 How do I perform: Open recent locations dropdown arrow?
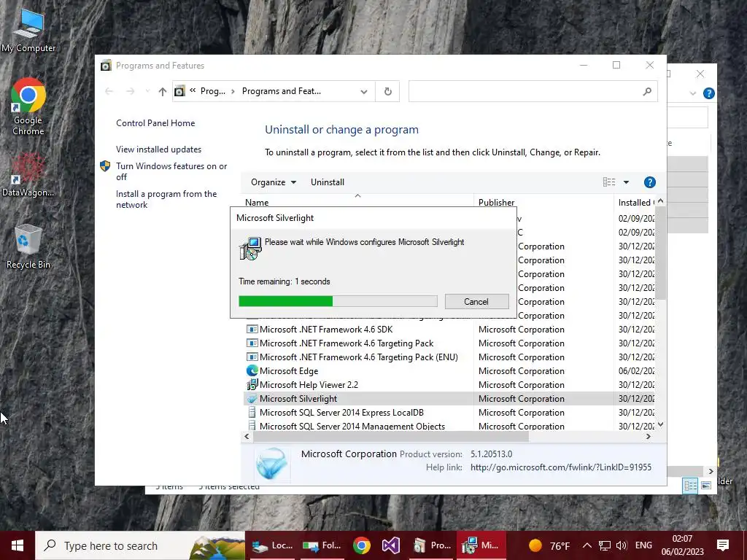[x=147, y=91]
